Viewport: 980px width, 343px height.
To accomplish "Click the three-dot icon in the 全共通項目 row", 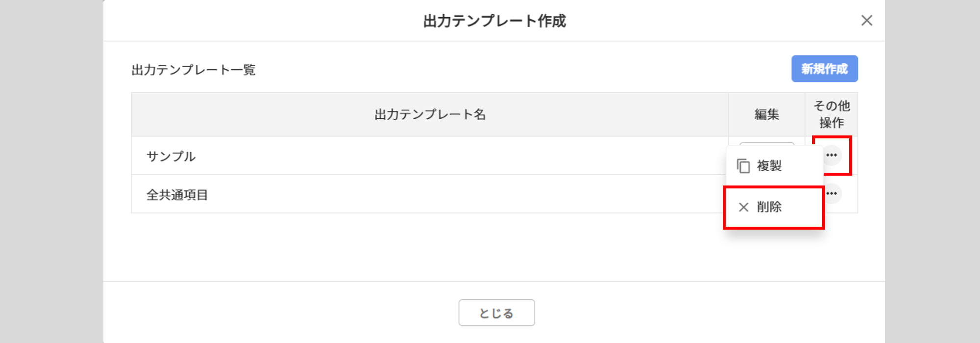I will (x=833, y=193).
